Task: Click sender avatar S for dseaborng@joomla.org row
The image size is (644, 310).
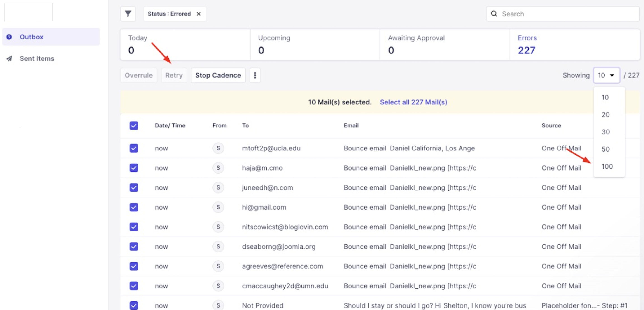Action: [x=218, y=247]
